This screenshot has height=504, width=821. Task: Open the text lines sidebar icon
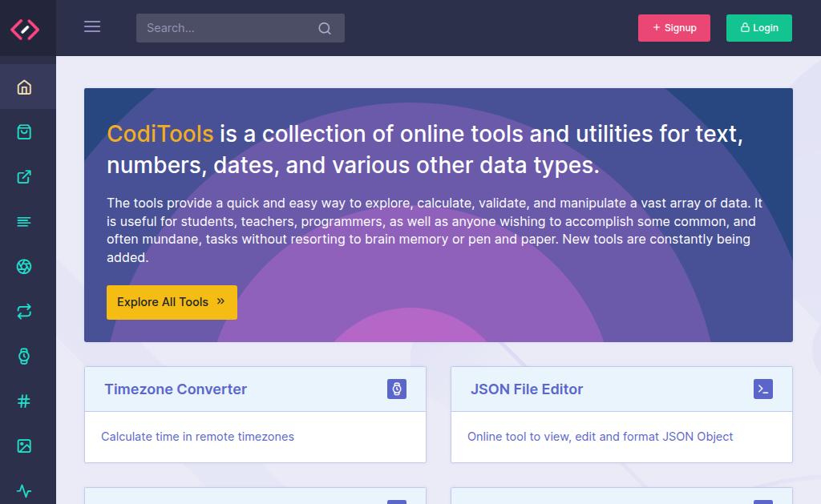pyautogui.click(x=24, y=222)
